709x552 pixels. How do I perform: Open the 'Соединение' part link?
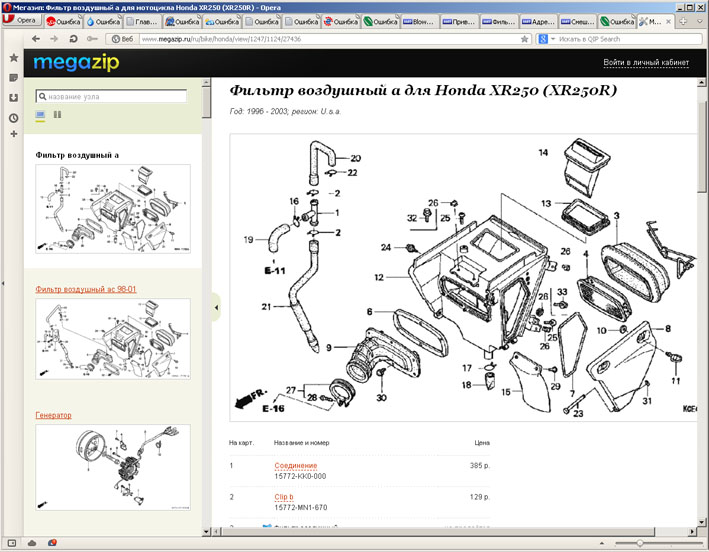(x=295, y=465)
